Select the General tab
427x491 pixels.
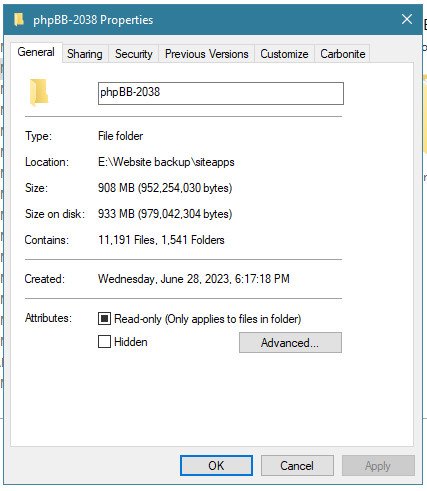click(x=36, y=52)
